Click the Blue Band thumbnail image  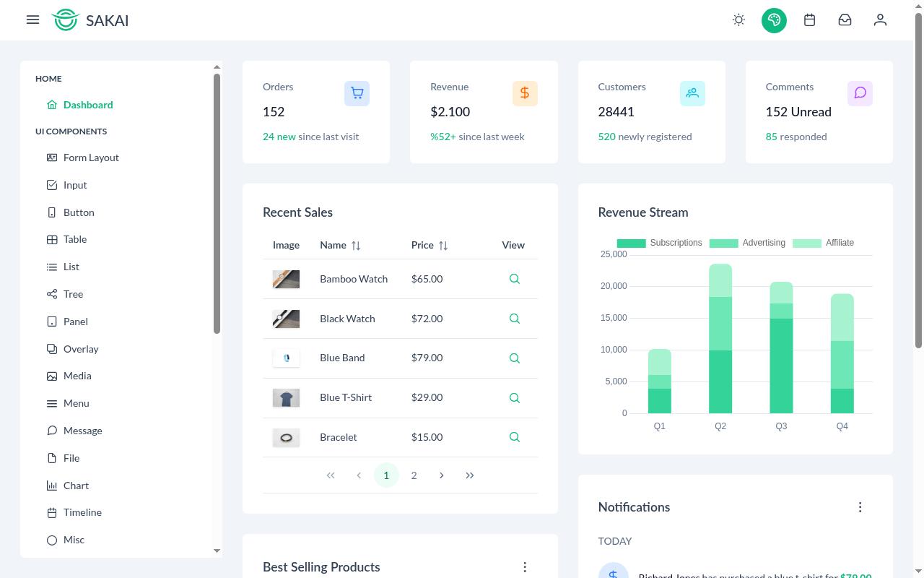point(286,358)
